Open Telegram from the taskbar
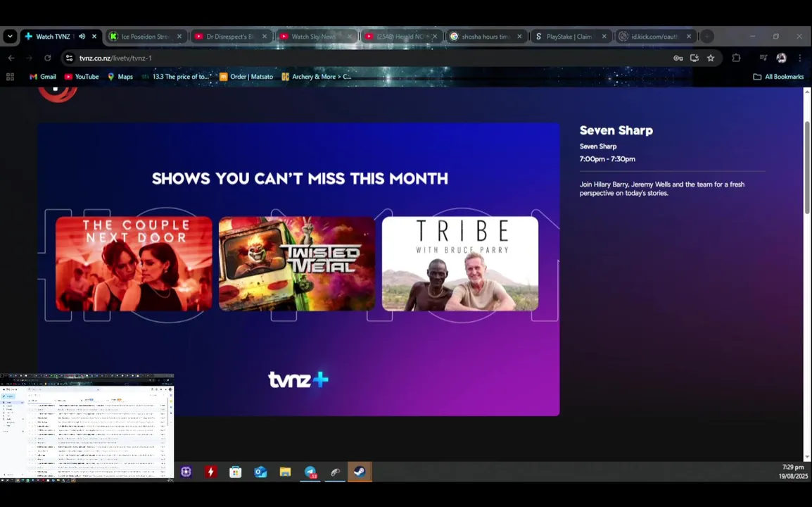The image size is (812, 507). (310, 472)
